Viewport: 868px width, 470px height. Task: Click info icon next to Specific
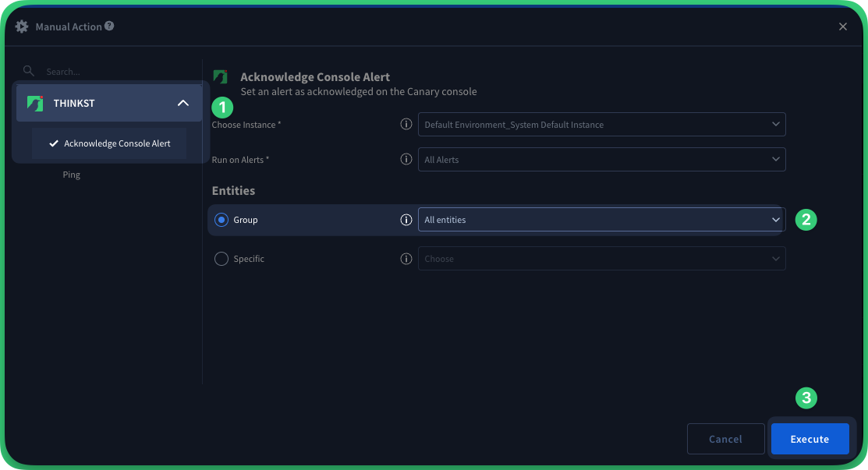pos(406,259)
